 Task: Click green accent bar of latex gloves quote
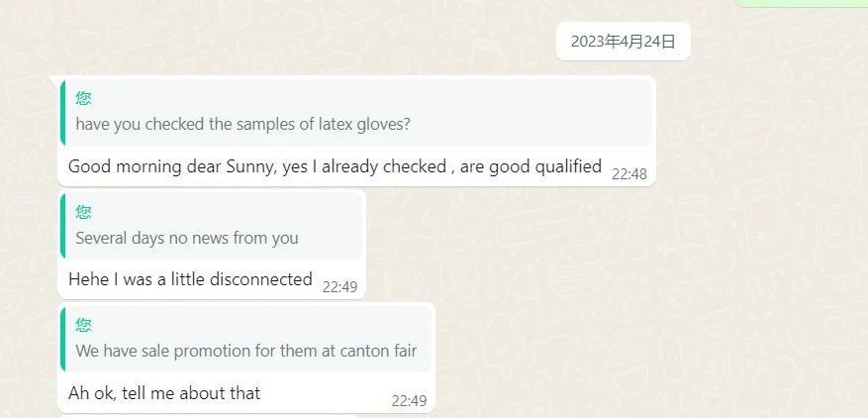coord(63,113)
